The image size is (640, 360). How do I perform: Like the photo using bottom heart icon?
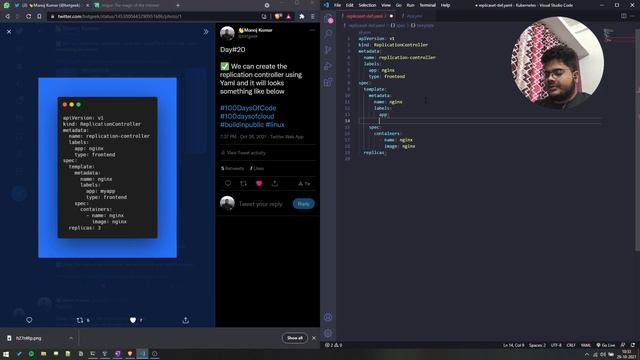click(x=133, y=320)
